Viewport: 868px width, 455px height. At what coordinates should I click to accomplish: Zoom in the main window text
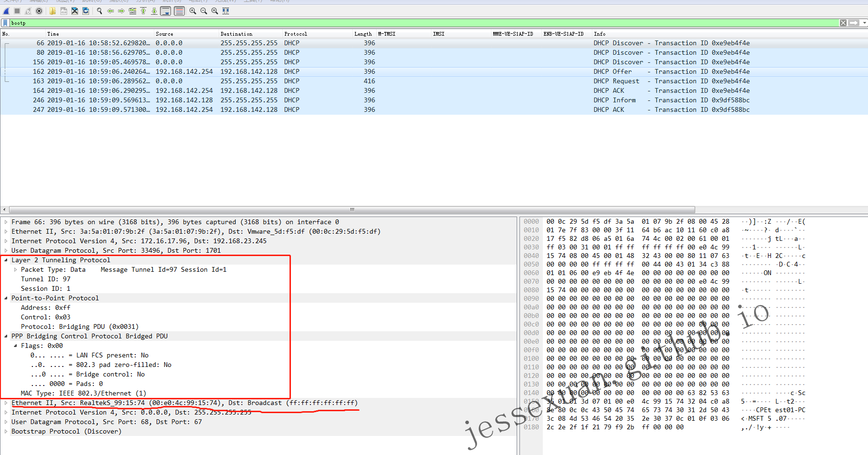point(193,11)
